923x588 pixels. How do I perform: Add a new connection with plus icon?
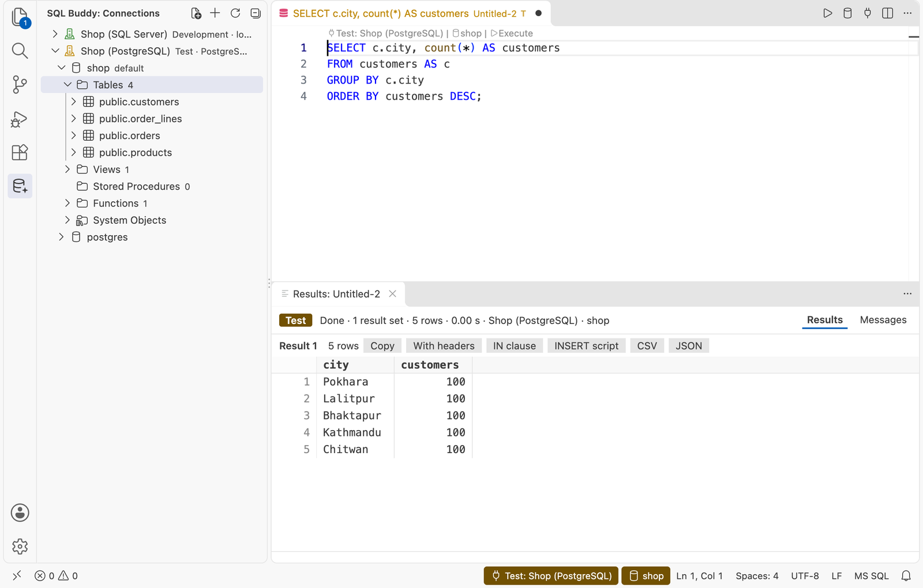[x=215, y=13]
